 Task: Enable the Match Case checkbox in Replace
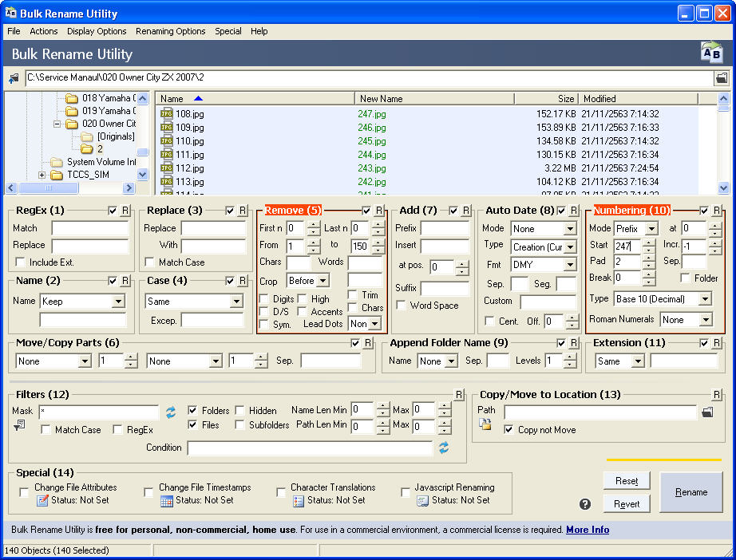(150, 262)
